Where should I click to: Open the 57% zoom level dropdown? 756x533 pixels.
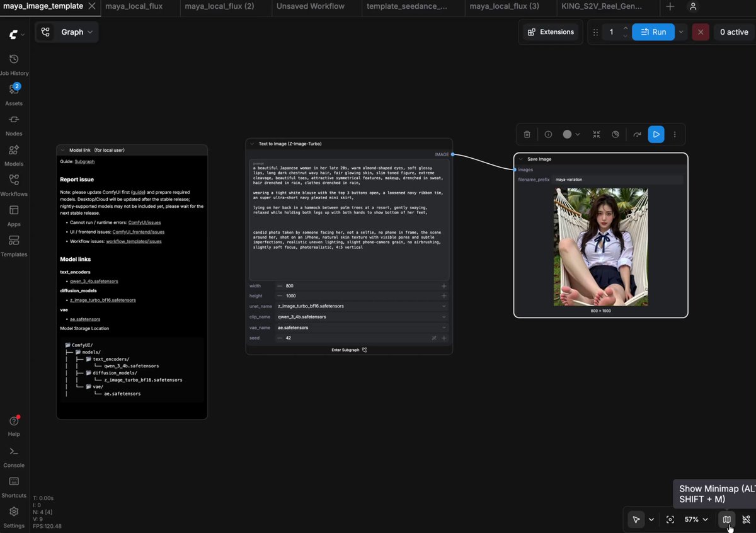pyautogui.click(x=696, y=519)
